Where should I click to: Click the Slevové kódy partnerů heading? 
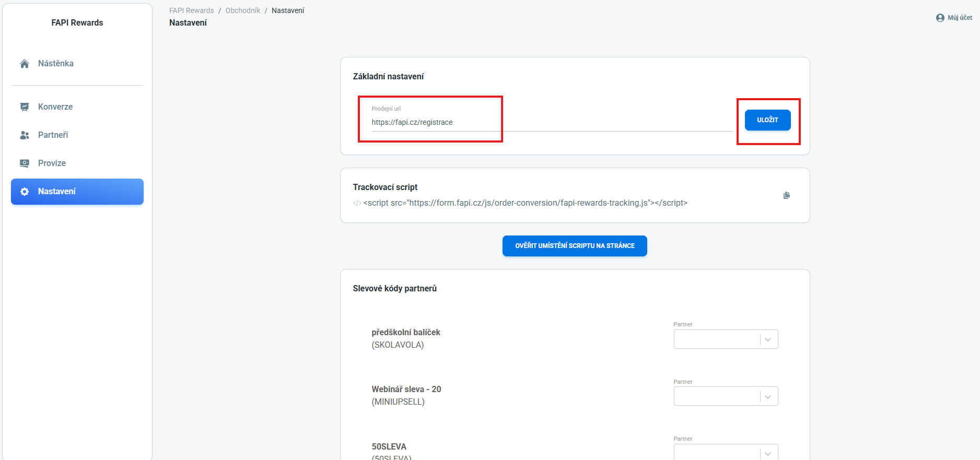point(394,289)
